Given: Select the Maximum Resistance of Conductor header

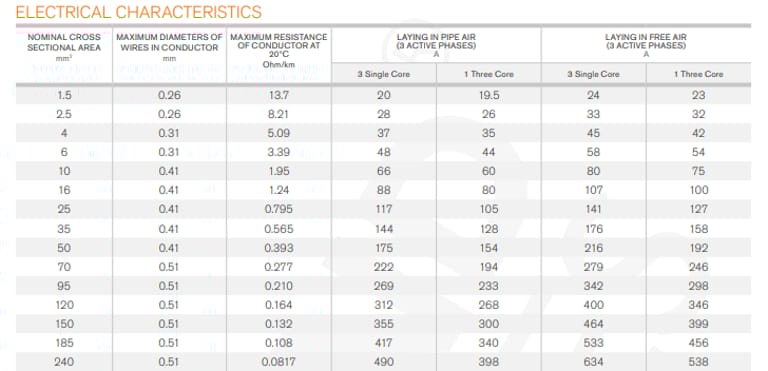Looking at the screenshot, I should pos(279,50).
